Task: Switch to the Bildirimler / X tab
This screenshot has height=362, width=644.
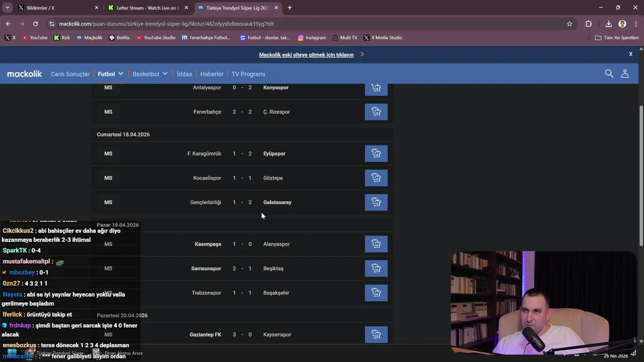Action: tap(58, 8)
